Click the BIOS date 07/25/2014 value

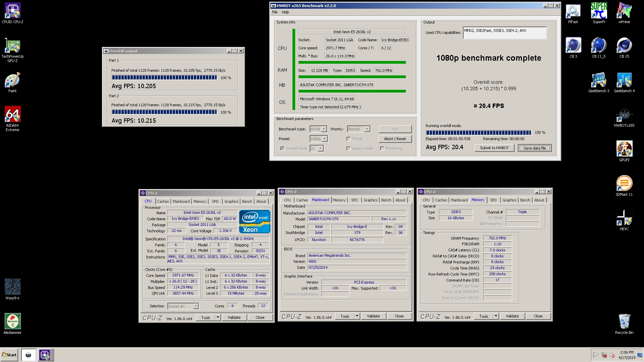tap(357, 267)
